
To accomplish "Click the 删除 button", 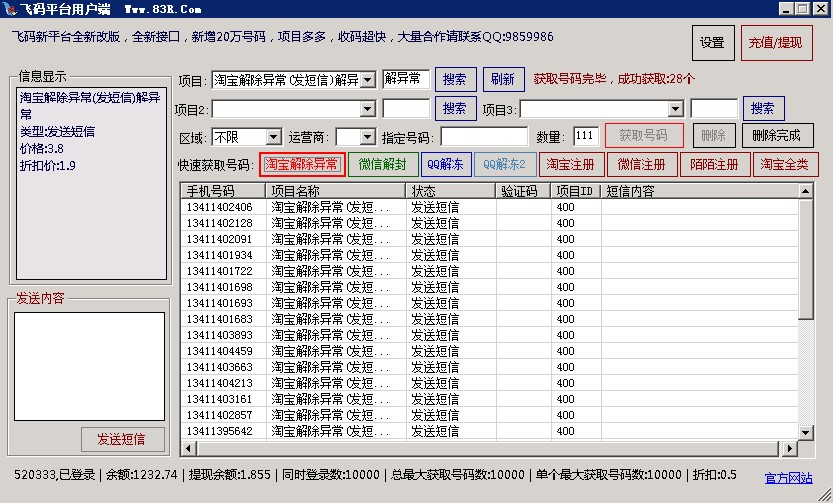I will [x=714, y=135].
